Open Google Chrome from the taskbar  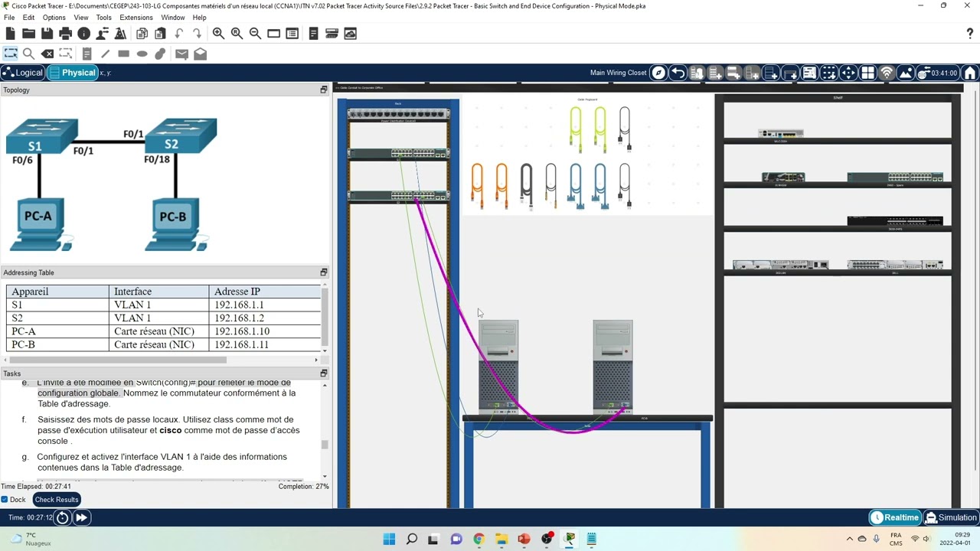tap(479, 539)
